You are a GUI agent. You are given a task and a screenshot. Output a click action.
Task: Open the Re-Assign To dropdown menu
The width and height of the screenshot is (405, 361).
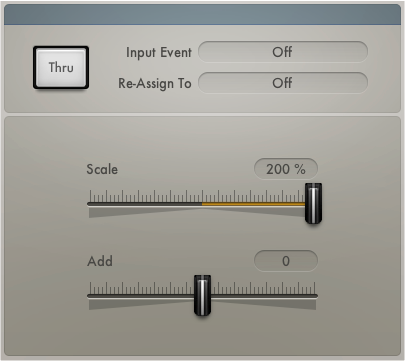click(283, 83)
